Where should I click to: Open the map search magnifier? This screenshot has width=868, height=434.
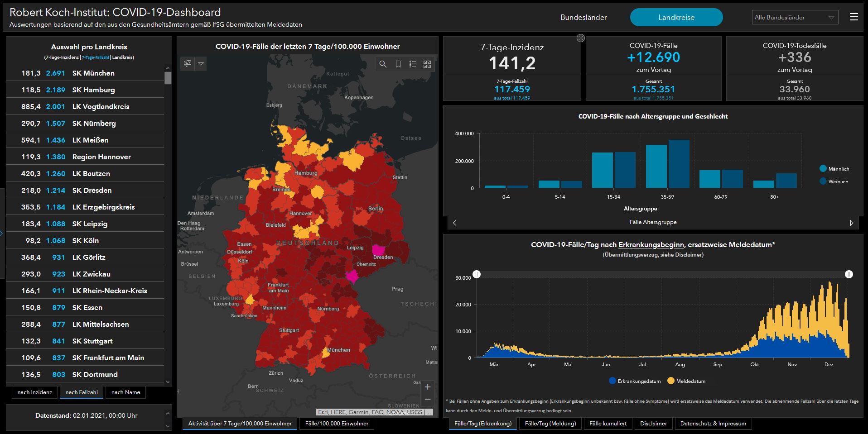click(383, 64)
